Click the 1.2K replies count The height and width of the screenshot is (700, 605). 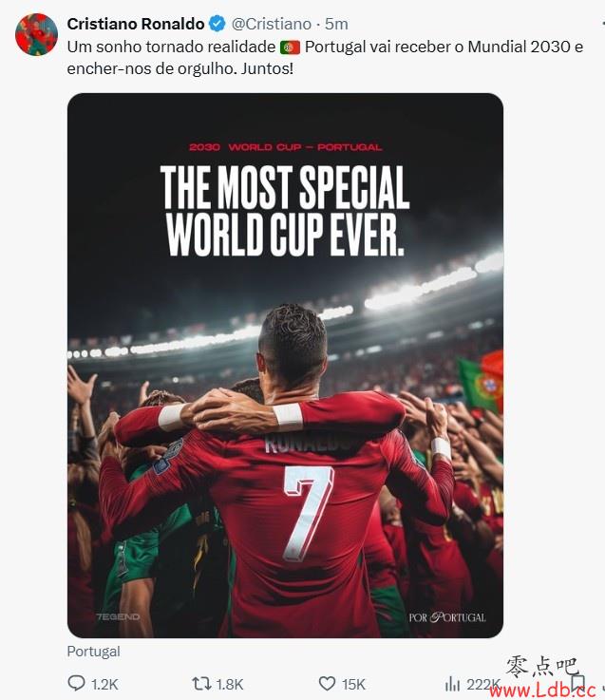click(x=104, y=685)
